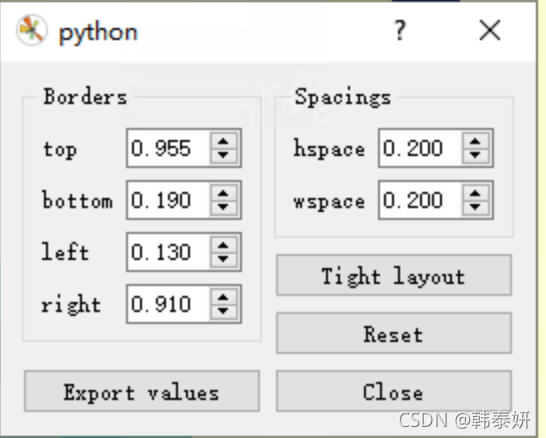Viewport: 546px width, 438px height.
Task: Click the Spacings group label
Action: (343, 97)
